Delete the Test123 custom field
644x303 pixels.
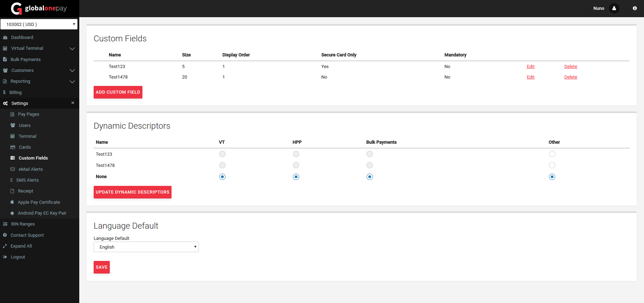tap(571, 67)
